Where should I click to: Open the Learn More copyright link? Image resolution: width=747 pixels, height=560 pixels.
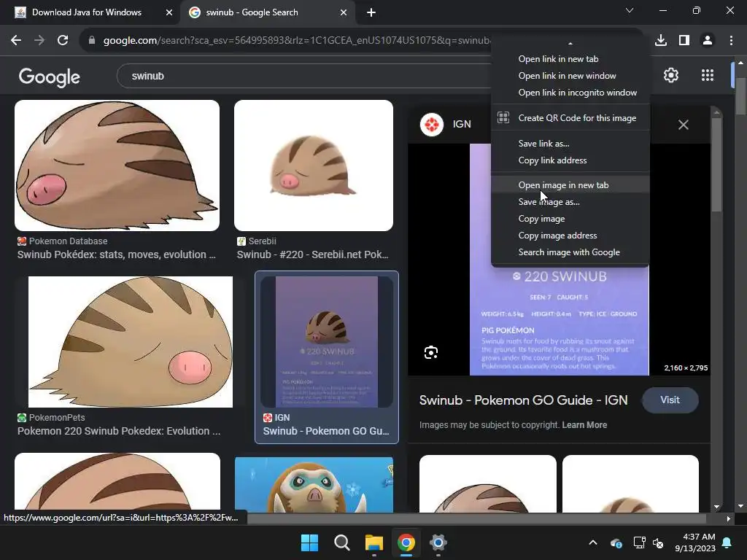(584, 425)
